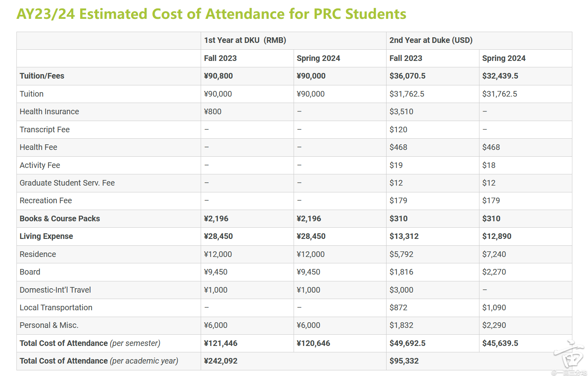Click the Books & Course Packs label
Viewport: 588px width, 376px height.
tap(60, 219)
